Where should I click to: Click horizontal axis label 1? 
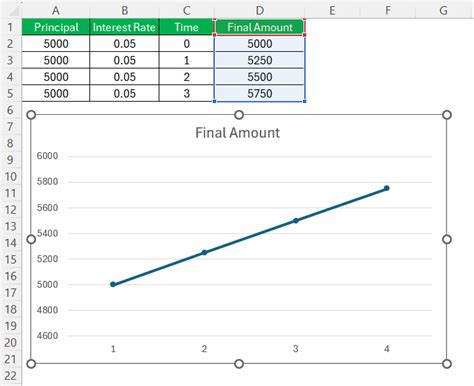tap(113, 349)
